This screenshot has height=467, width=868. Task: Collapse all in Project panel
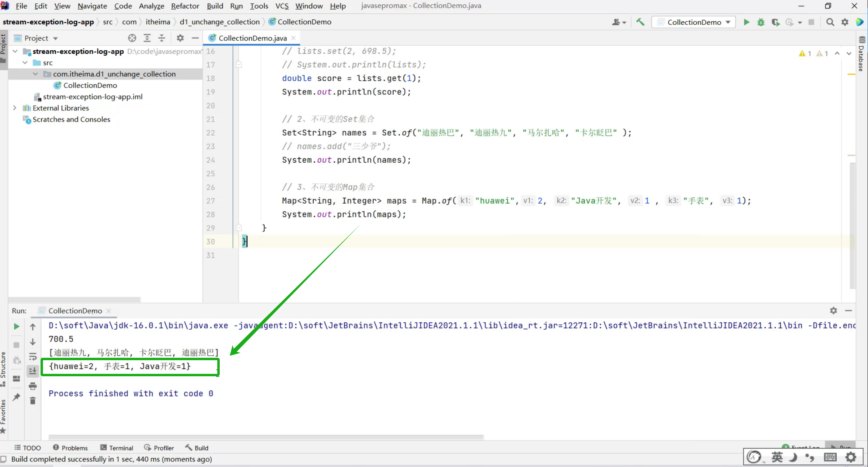[161, 38]
